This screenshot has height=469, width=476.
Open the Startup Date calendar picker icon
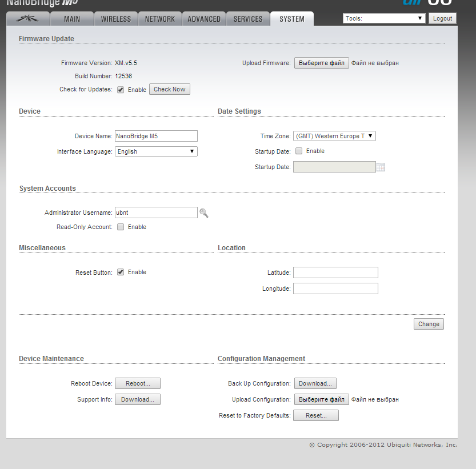(381, 167)
